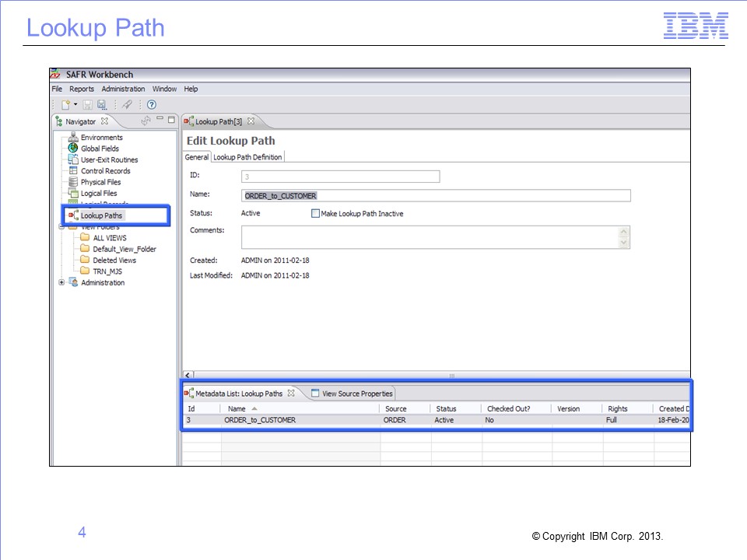Maximize the Navigator panel
Viewport: 747px width, 560px height.
[x=171, y=120]
